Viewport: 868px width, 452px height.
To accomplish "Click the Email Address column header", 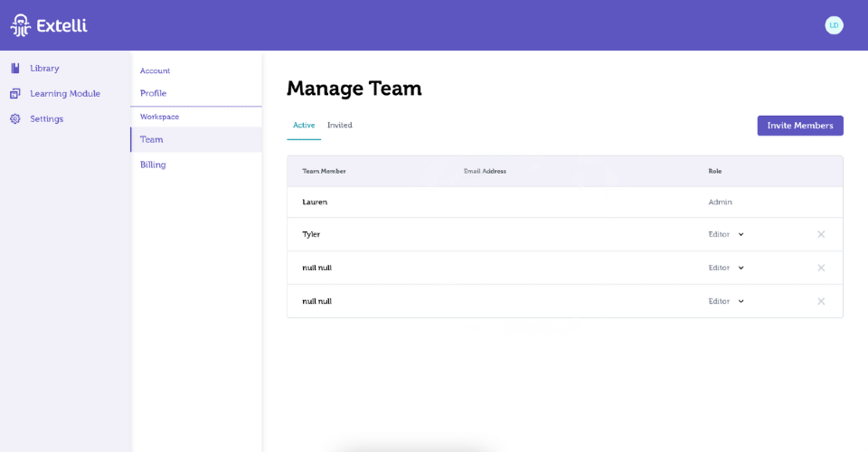I will (485, 172).
